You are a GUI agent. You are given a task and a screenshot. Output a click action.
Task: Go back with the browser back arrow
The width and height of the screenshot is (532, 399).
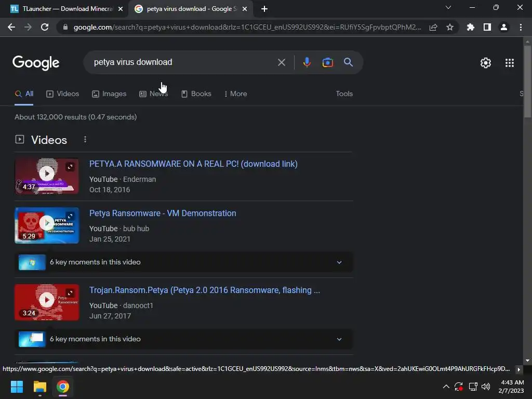click(x=11, y=27)
